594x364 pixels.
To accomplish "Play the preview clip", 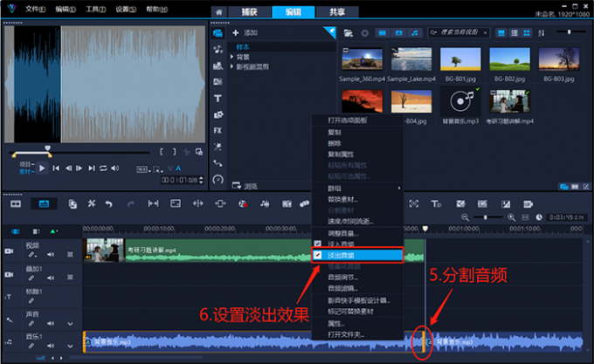I will click(x=42, y=168).
